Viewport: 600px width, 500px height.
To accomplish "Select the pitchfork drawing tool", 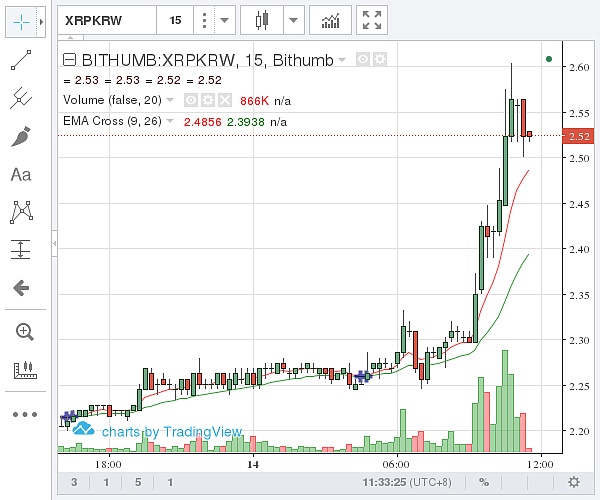I will click(21, 98).
